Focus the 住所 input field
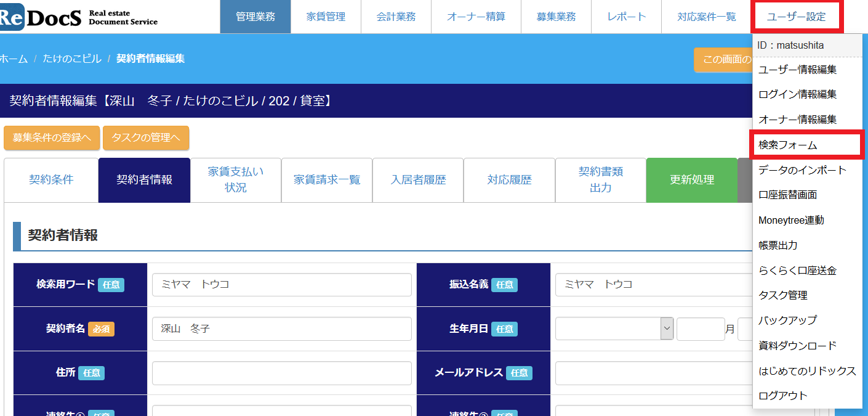 point(281,373)
